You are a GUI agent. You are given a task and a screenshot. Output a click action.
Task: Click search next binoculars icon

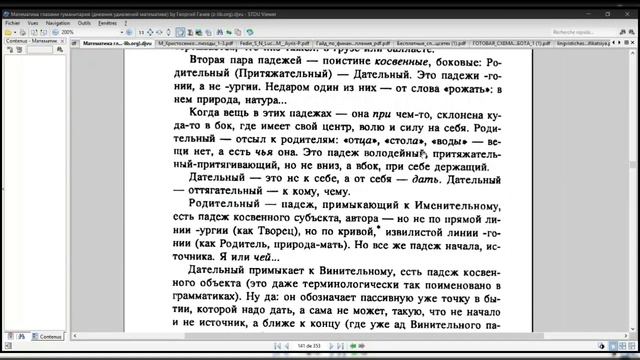632,32
